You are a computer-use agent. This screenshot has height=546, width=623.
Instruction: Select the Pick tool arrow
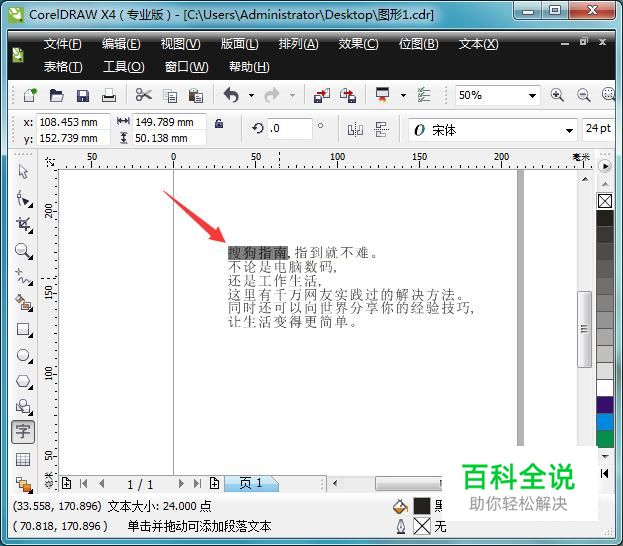(x=23, y=172)
